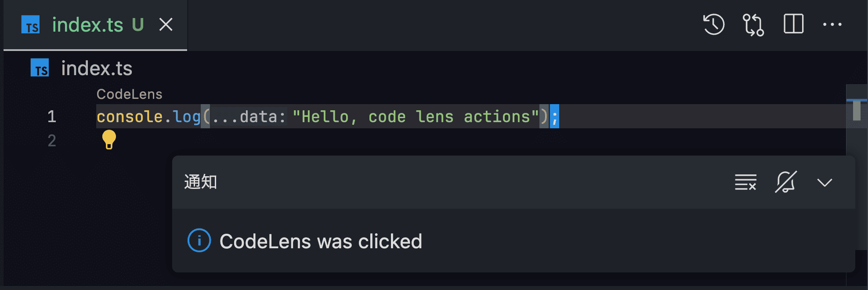Click the CodeLens link above line 1

pyautogui.click(x=129, y=94)
